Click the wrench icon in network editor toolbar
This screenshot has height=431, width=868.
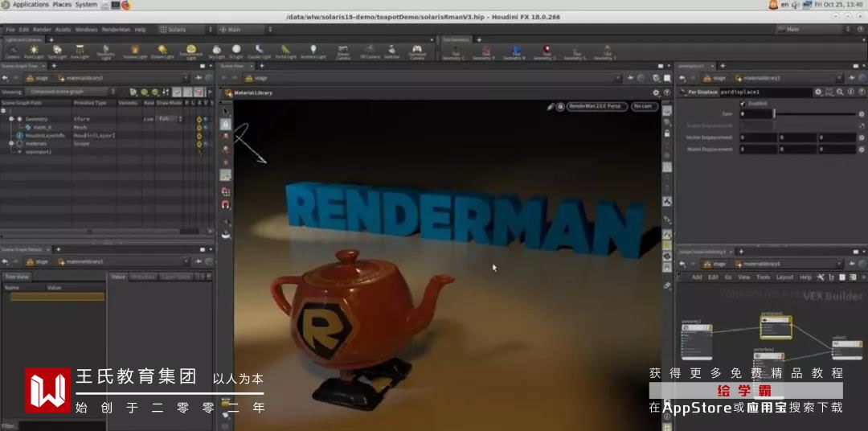coord(821,277)
